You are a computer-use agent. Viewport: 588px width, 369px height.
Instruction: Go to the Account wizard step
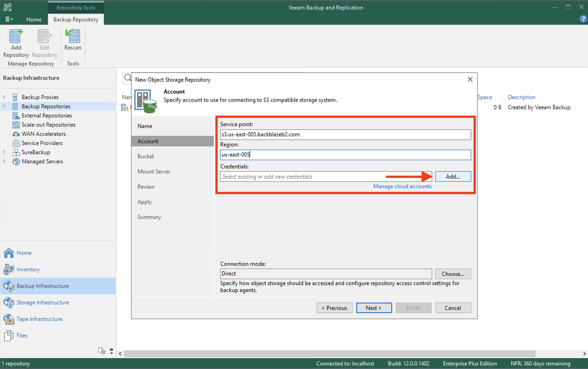coord(173,141)
